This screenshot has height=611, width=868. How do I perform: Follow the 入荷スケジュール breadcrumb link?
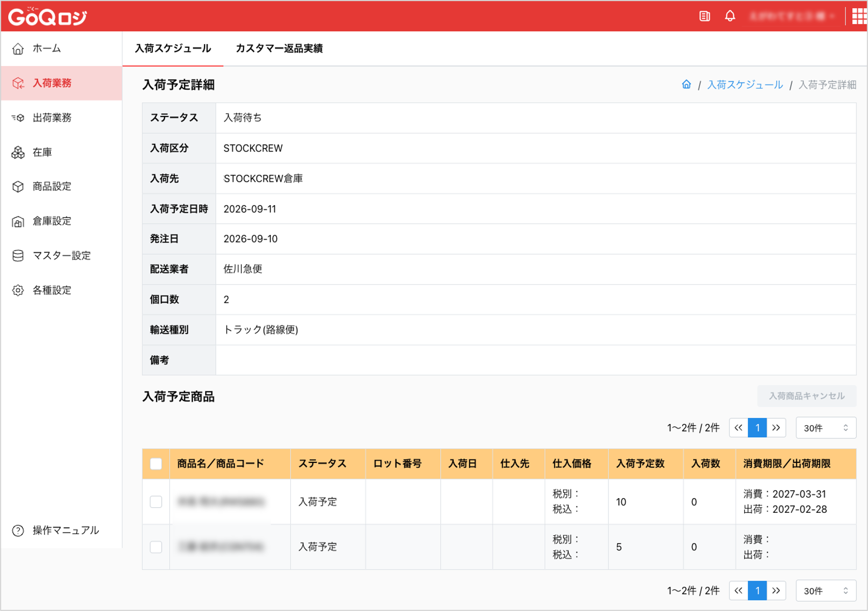[745, 85]
